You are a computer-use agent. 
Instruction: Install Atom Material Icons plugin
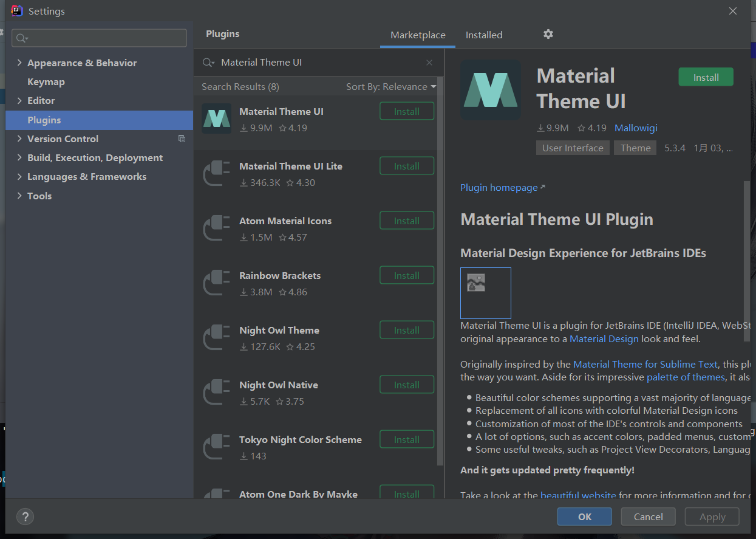[x=407, y=221]
